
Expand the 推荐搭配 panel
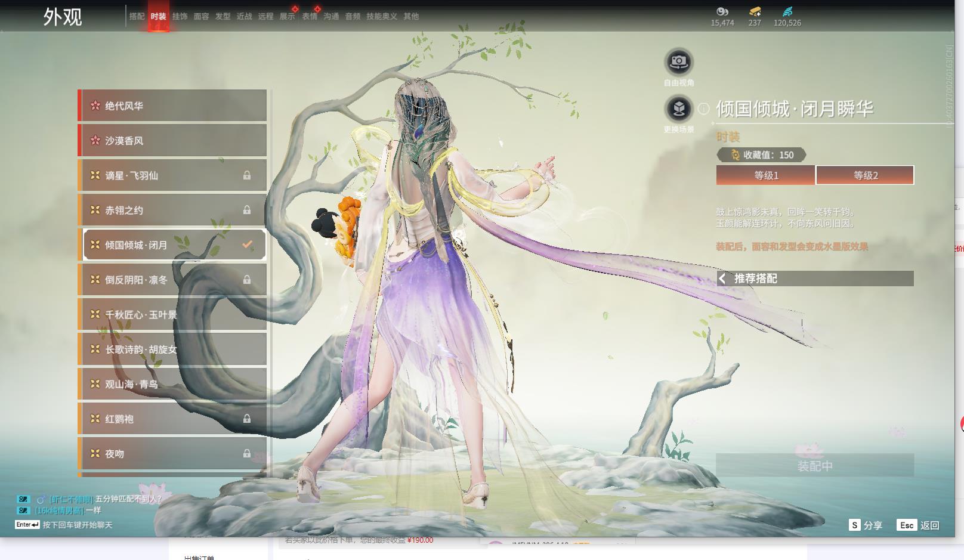pyautogui.click(x=814, y=279)
